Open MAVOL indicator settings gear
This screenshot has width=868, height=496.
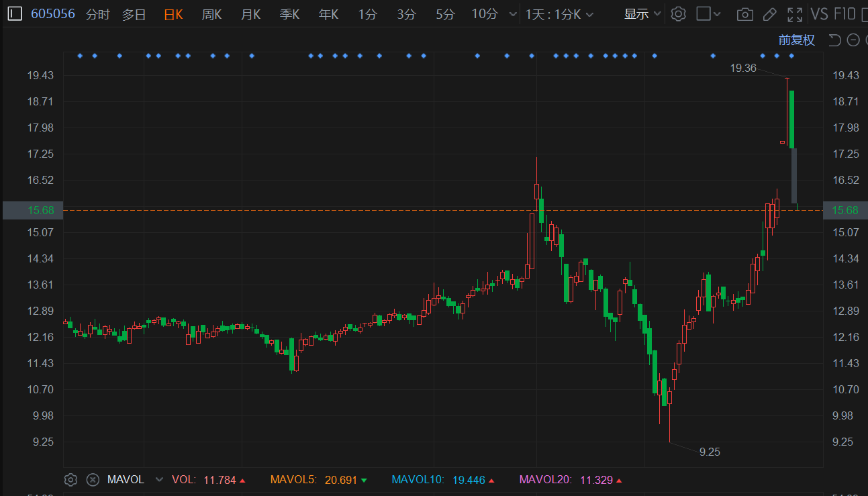pyautogui.click(x=70, y=479)
